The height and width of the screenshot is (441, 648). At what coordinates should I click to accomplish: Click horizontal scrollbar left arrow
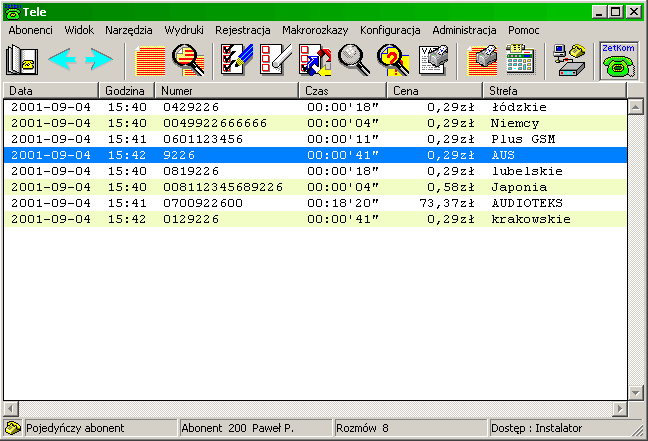11,409
